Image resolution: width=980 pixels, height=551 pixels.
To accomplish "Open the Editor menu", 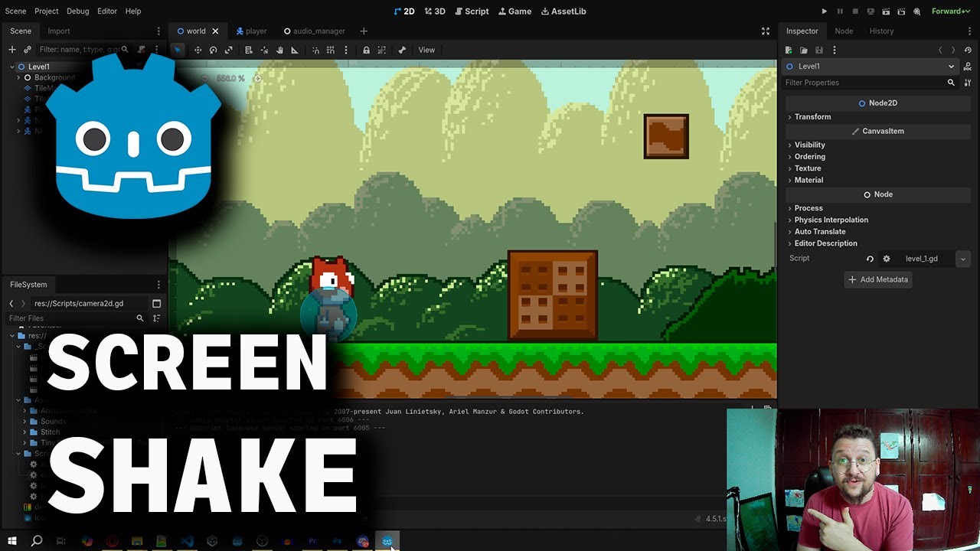I will click(x=107, y=11).
